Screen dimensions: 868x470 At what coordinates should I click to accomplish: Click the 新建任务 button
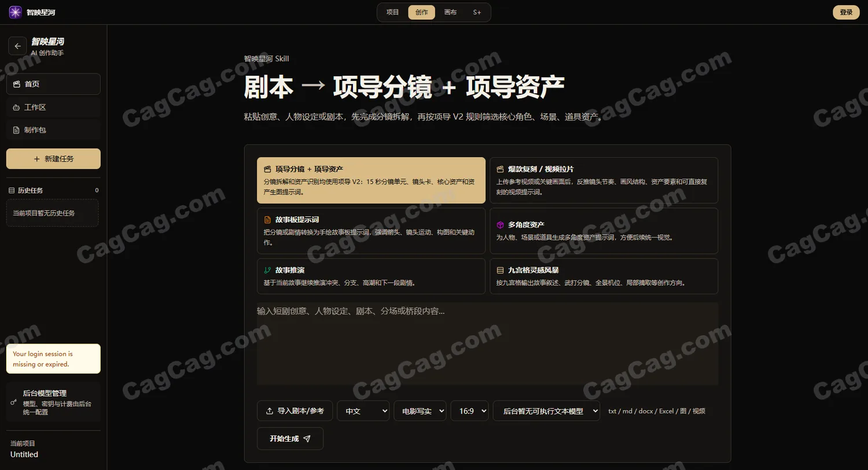point(53,158)
